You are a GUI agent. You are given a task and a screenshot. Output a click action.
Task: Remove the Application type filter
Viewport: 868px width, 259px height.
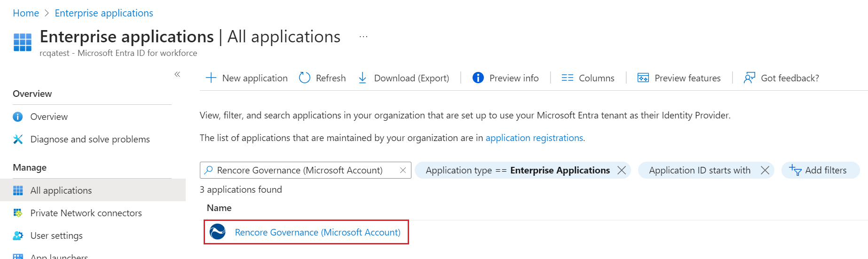622,170
